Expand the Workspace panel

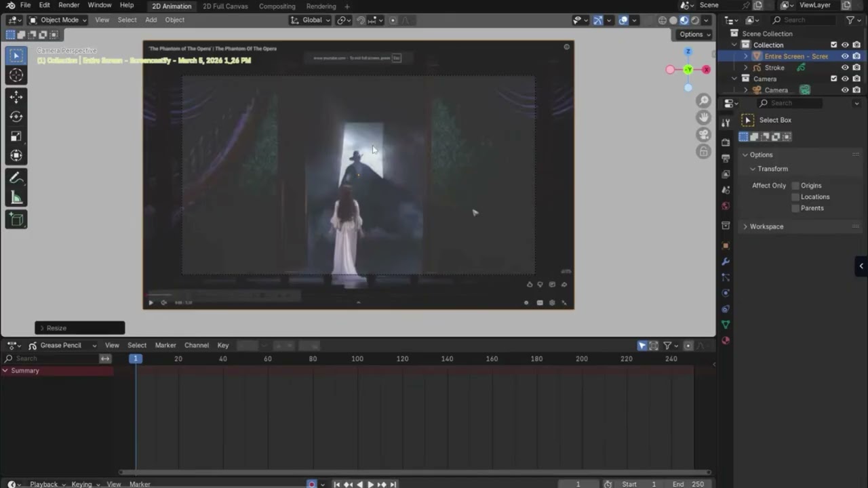coord(745,226)
